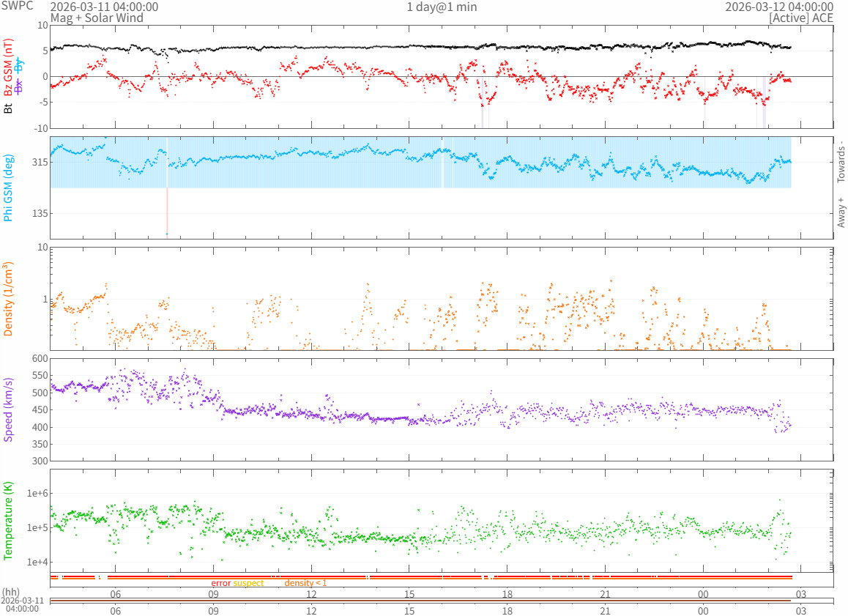
Task: Click the start time 2026-03-11 04:00:00 above plot
Action: 104,7
